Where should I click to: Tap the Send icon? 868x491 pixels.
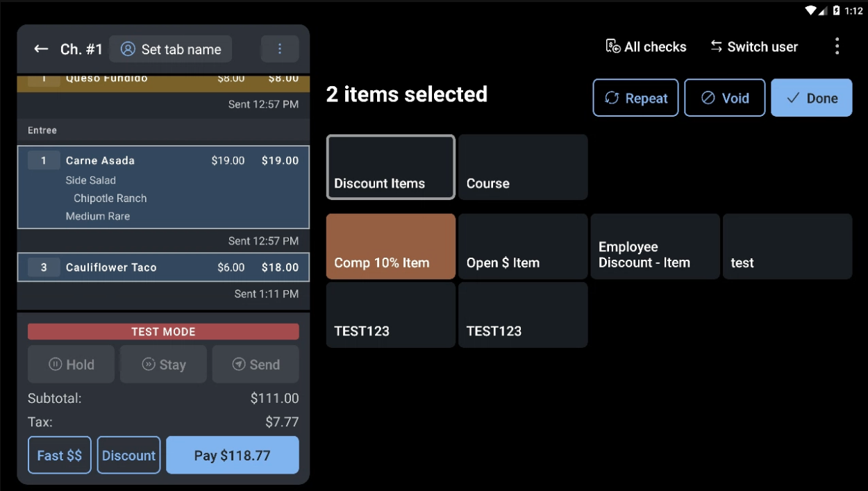tap(237, 364)
